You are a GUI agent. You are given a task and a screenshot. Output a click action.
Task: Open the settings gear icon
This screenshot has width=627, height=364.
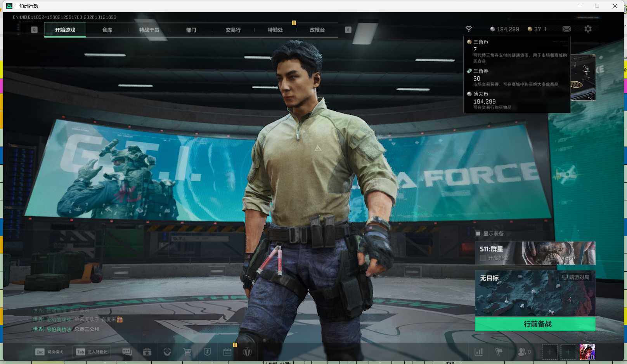point(588,29)
